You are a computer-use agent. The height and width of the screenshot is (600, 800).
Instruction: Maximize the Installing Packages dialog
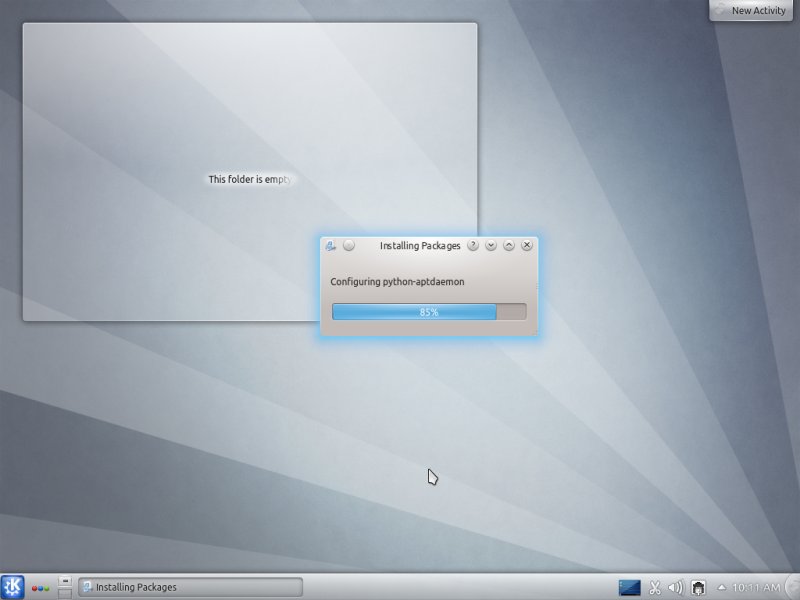tap(509, 245)
